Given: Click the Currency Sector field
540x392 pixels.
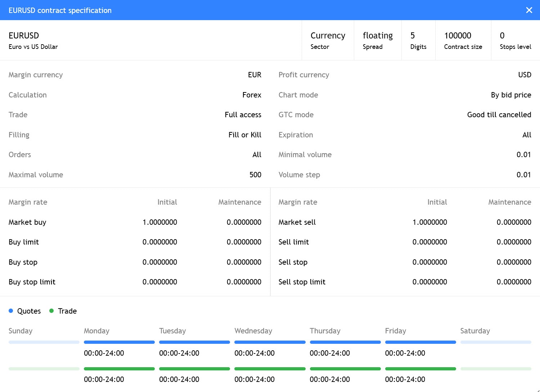Looking at the screenshot, I should [328, 40].
